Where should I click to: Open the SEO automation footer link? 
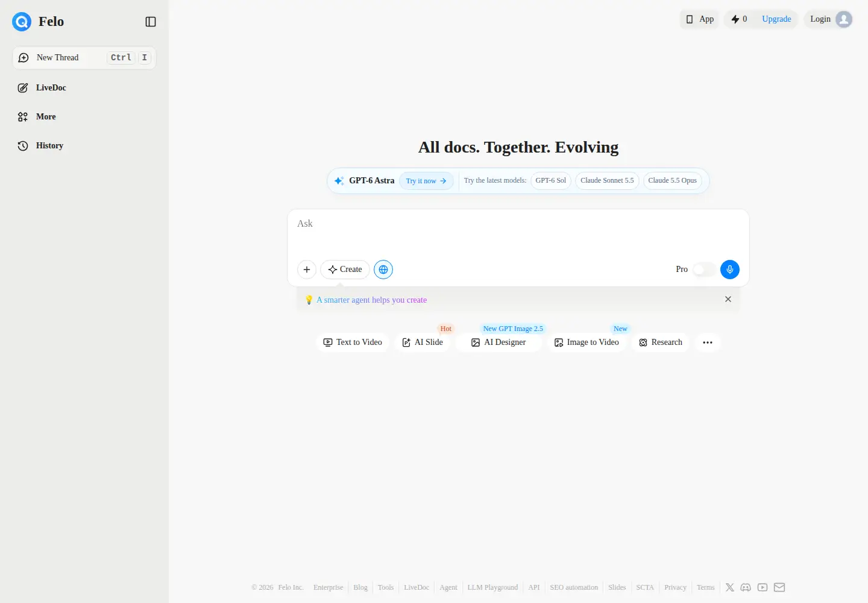pyautogui.click(x=574, y=587)
